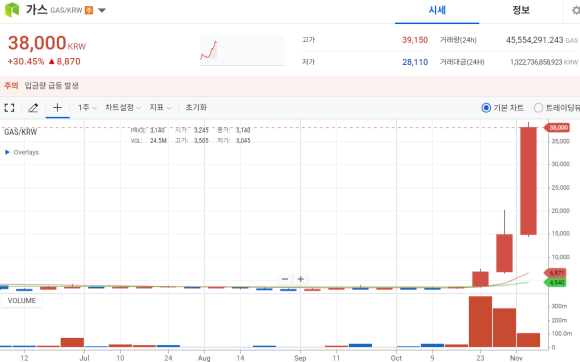580x362 pixels.
Task: Expand the 차트설정 dropdown
Action: 123,108
